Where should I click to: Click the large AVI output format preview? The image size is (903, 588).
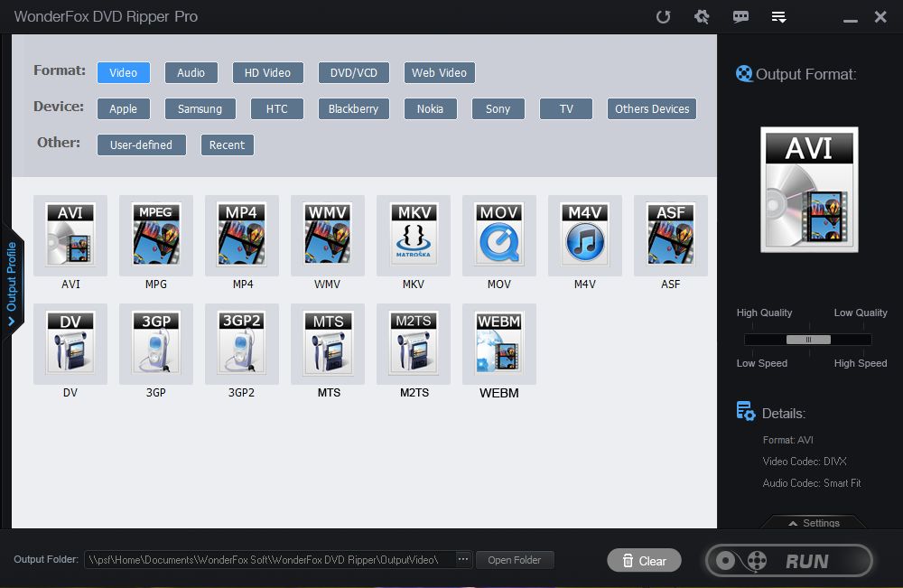tap(809, 190)
